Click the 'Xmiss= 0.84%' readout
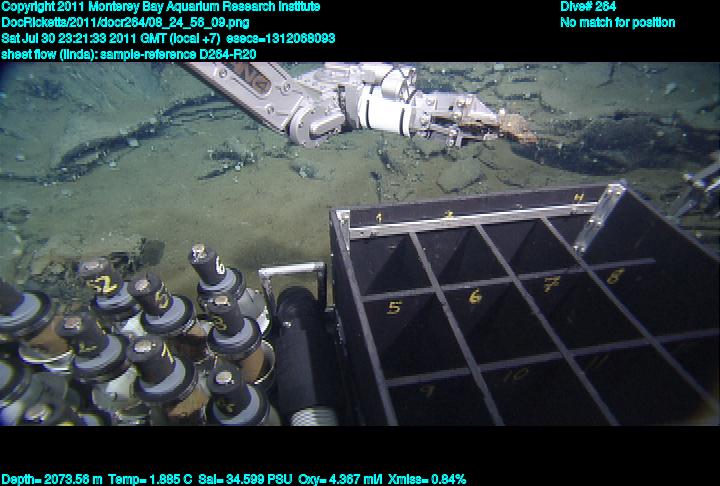Screen dimensions: 720x486 (427, 480)
